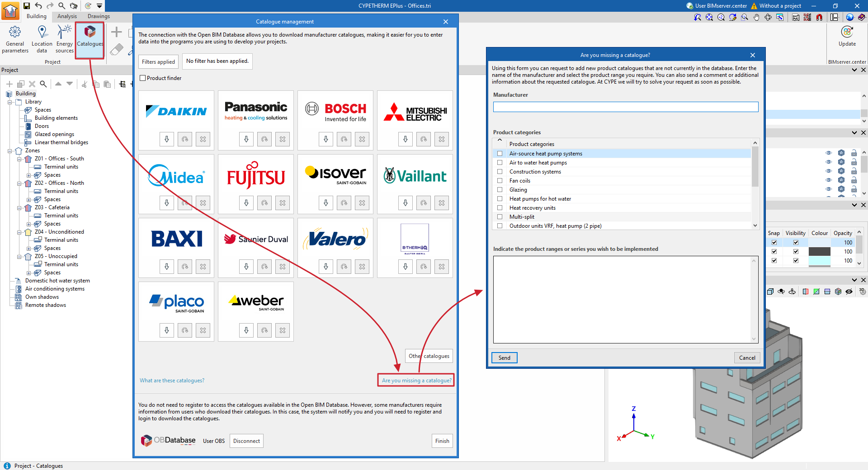The width and height of the screenshot is (868, 470).
Task: Enable the Product finder checkbox
Action: click(x=143, y=78)
